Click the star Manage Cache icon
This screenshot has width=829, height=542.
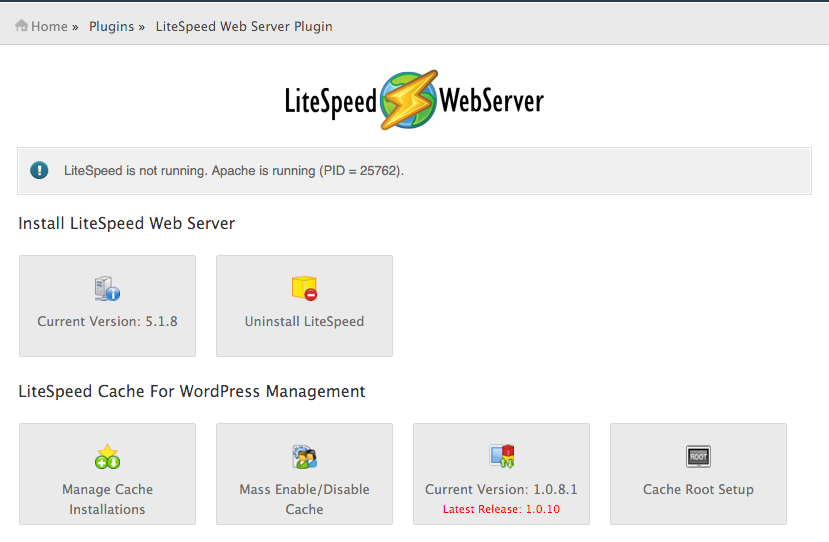(107, 456)
